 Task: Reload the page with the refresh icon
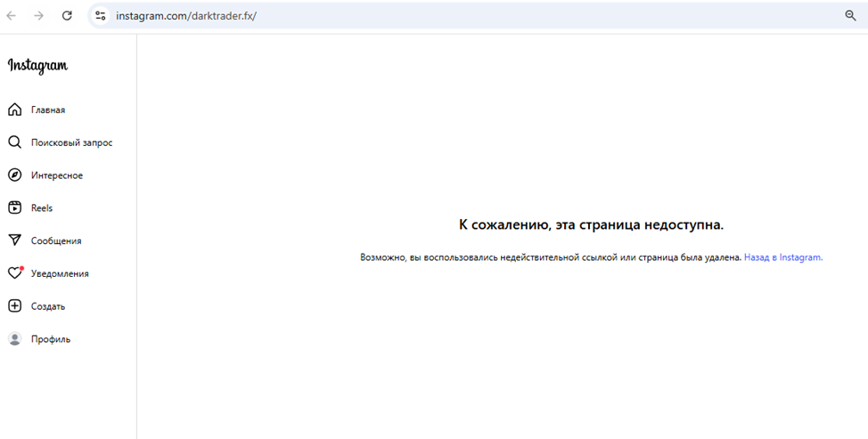[67, 15]
